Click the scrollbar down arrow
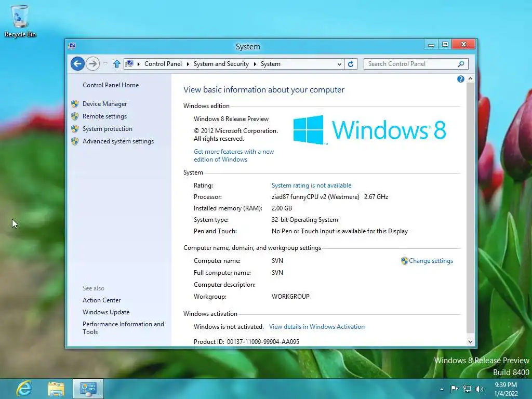Image resolution: width=532 pixels, height=399 pixels. (x=470, y=342)
